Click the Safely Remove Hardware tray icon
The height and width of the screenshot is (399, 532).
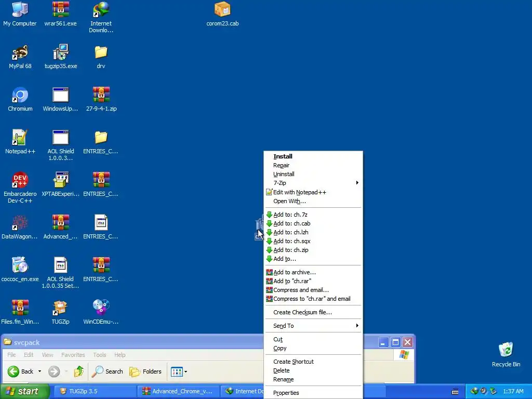click(493, 391)
